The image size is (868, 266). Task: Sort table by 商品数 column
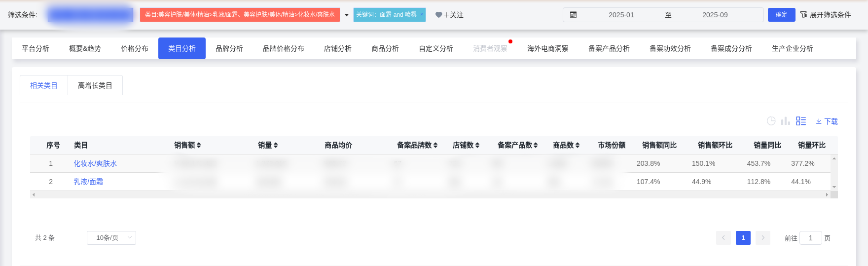click(x=578, y=145)
